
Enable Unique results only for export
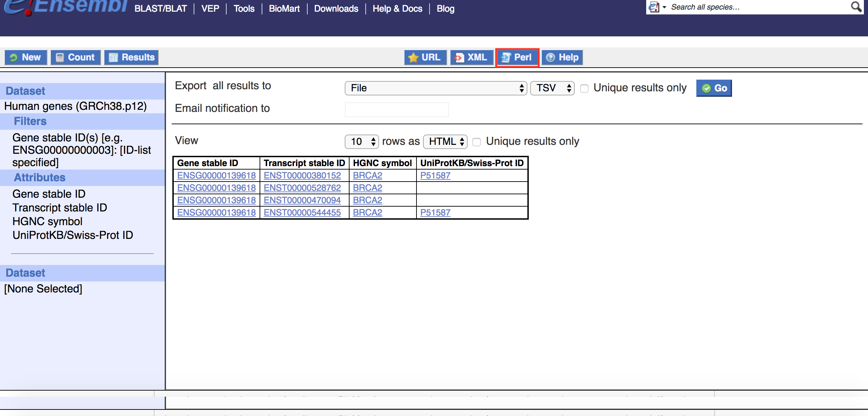[584, 89]
